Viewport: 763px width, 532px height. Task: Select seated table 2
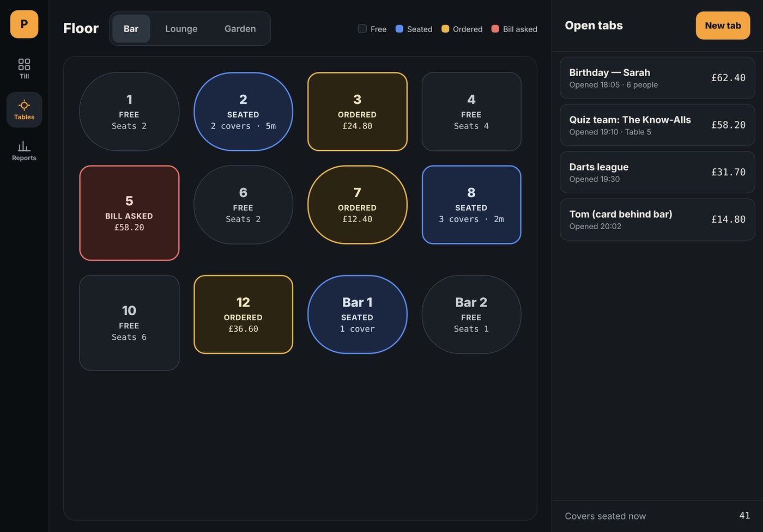tap(243, 112)
